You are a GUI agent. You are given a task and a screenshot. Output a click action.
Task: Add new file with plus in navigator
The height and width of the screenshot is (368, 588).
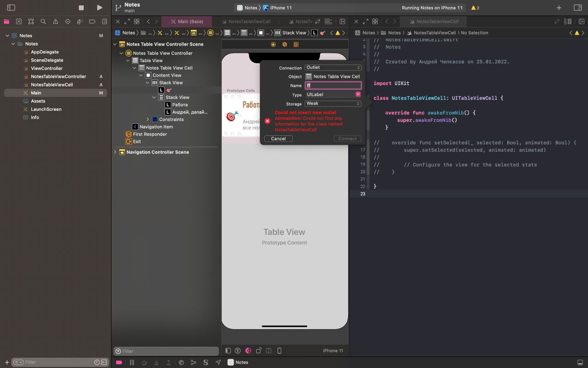[x=6, y=362]
